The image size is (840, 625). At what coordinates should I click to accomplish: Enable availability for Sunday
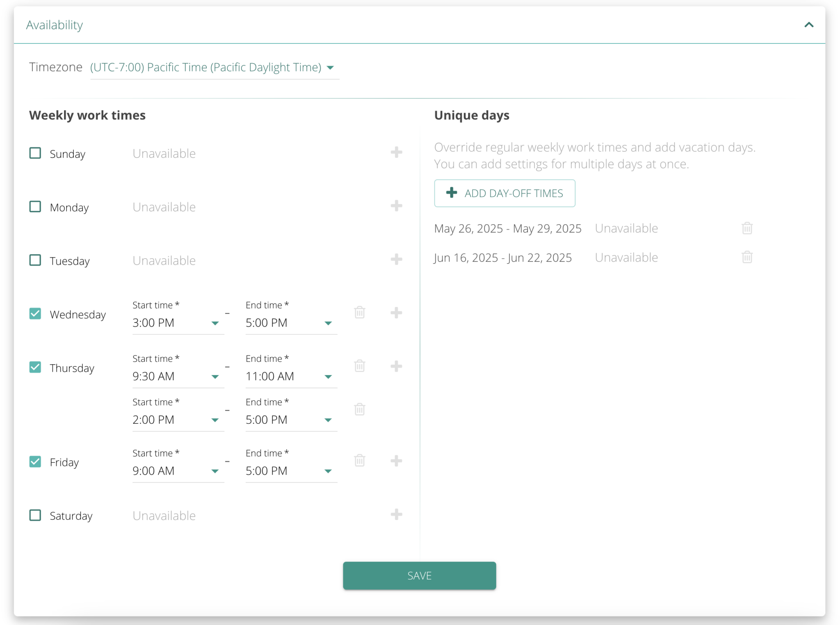point(35,152)
